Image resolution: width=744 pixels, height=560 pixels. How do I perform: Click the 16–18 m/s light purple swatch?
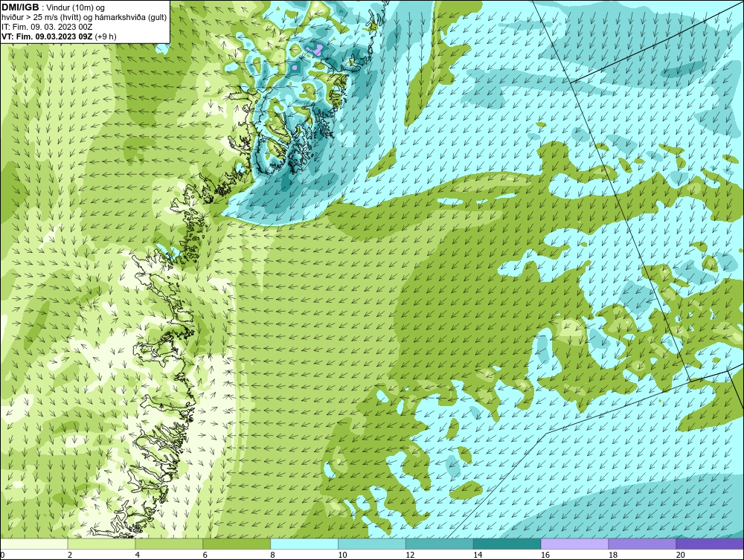tap(574, 544)
